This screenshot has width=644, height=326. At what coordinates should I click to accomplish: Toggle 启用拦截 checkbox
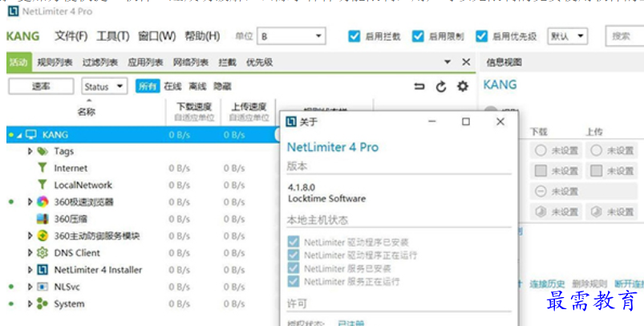pyautogui.click(x=354, y=36)
